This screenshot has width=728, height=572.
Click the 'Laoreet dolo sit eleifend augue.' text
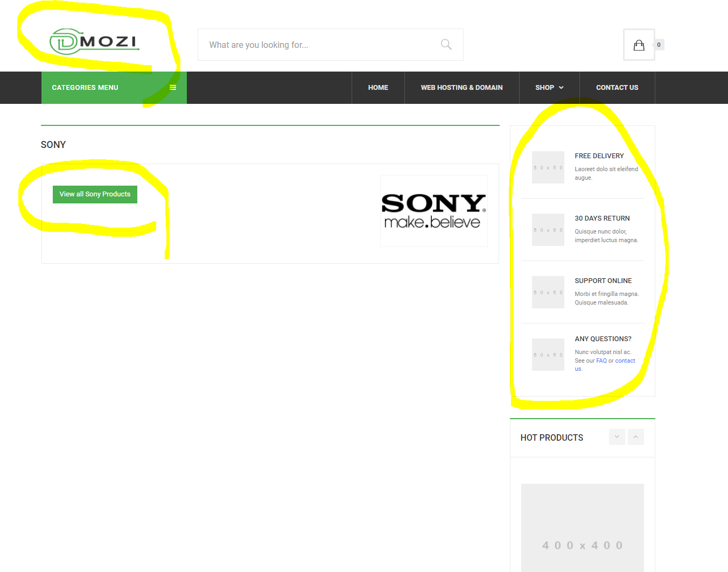pos(606,173)
